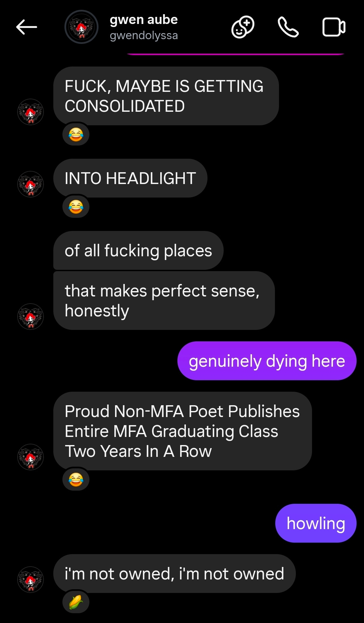The height and width of the screenshot is (623, 364).
Task: Tap avatar beside the CONSOLIDATED message
Action: tap(30, 112)
